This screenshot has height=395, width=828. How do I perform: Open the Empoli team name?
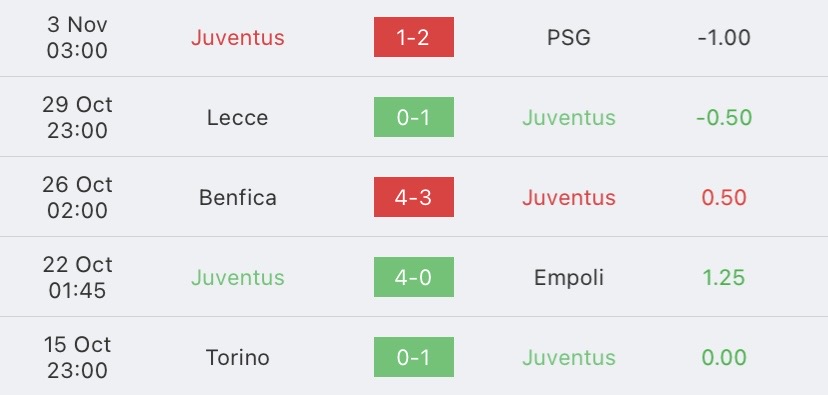point(569,278)
